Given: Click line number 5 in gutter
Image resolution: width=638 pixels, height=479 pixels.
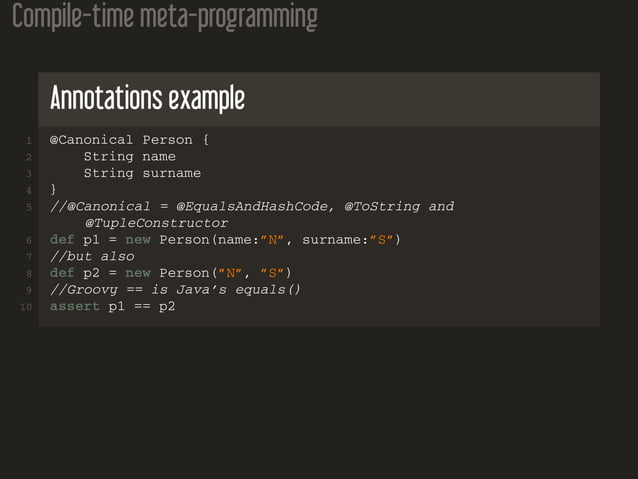Looking at the screenshot, I should [30, 207].
